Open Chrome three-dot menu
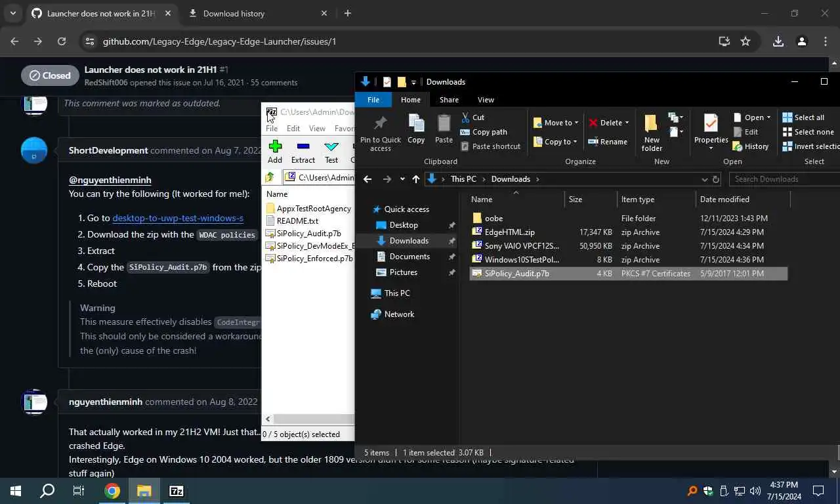The height and width of the screenshot is (504, 840). pos(826,41)
